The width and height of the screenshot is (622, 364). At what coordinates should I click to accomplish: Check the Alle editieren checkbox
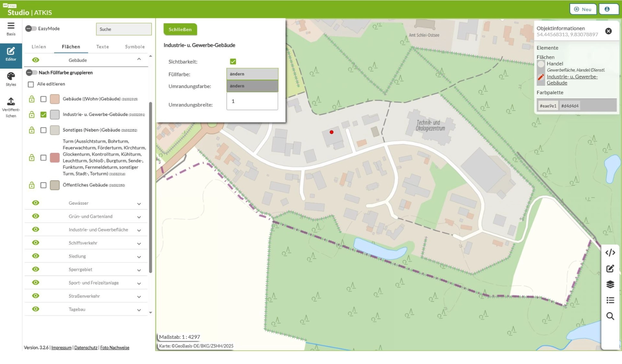coord(31,84)
